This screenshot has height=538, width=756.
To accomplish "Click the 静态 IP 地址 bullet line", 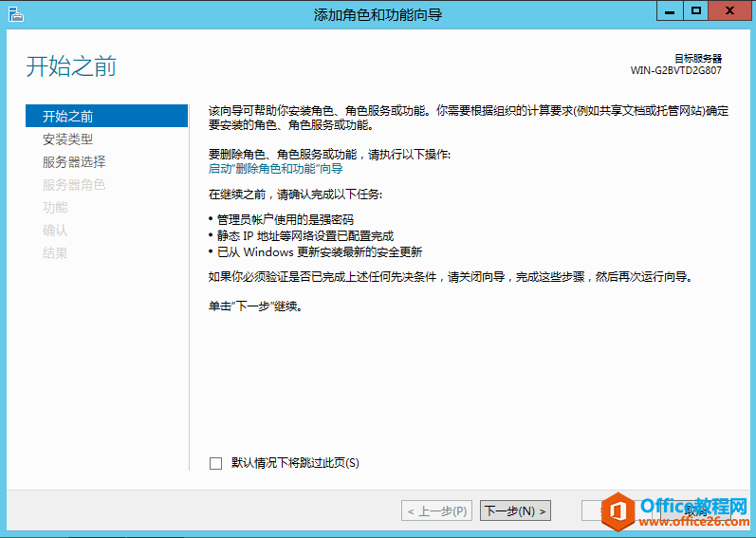I will (x=305, y=235).
